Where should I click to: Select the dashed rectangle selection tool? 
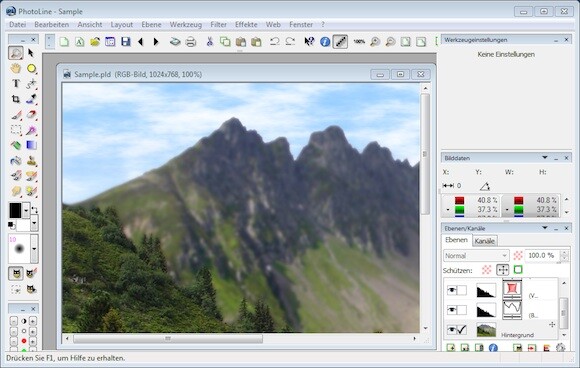(x=16, y=130)
